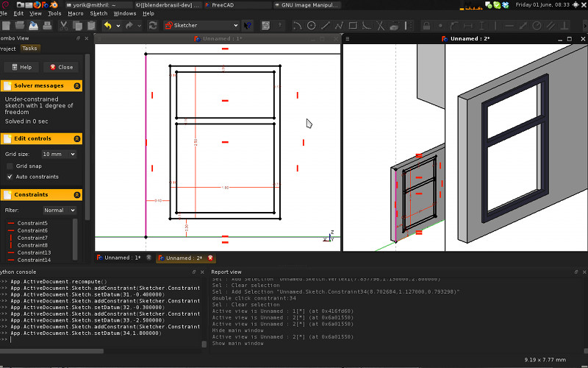Open the Grid size dropdown
588x368 pixels.
coord(58,155)
